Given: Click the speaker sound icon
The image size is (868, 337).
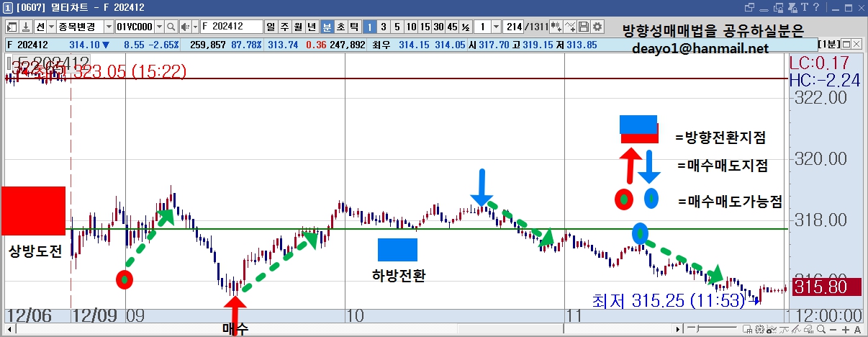Looking at the screenshot, I should [x=185, y=27].
